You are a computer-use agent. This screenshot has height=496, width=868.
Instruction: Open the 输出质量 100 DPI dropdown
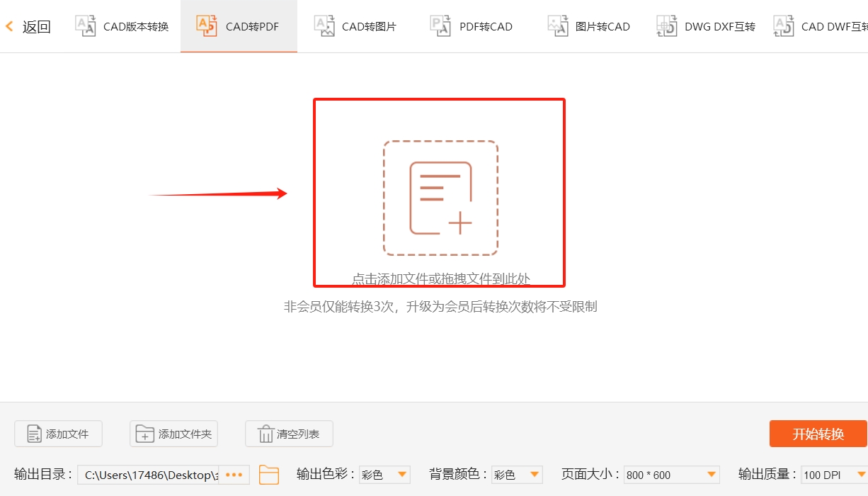coord(834,475)
